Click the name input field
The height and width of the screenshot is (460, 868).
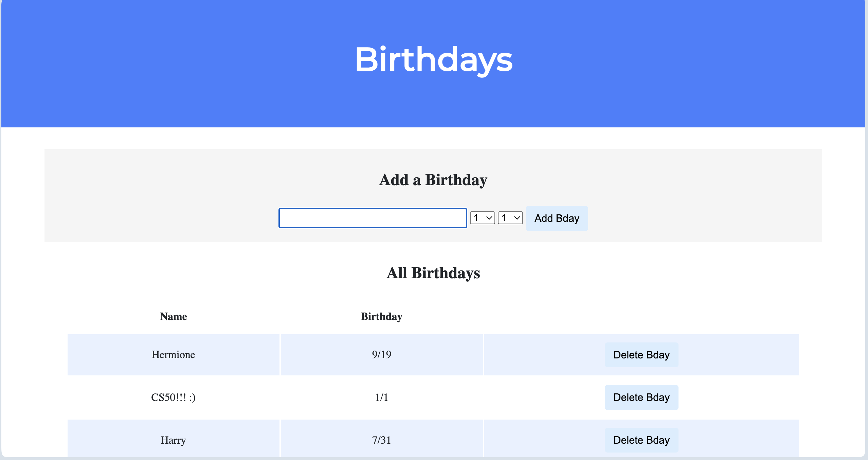(373, 218)
